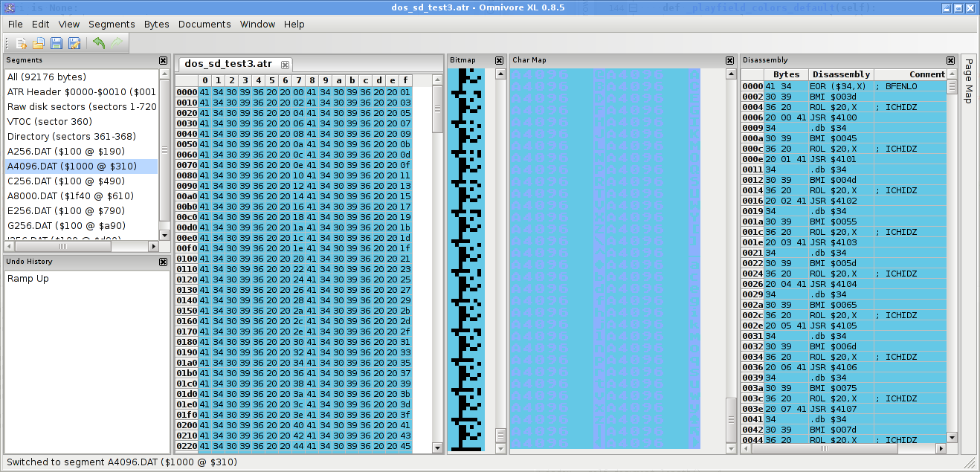Select the G256.DAT segment
Image resolution: width=980 pixels, height=472 pixels.
coord(82,225)
